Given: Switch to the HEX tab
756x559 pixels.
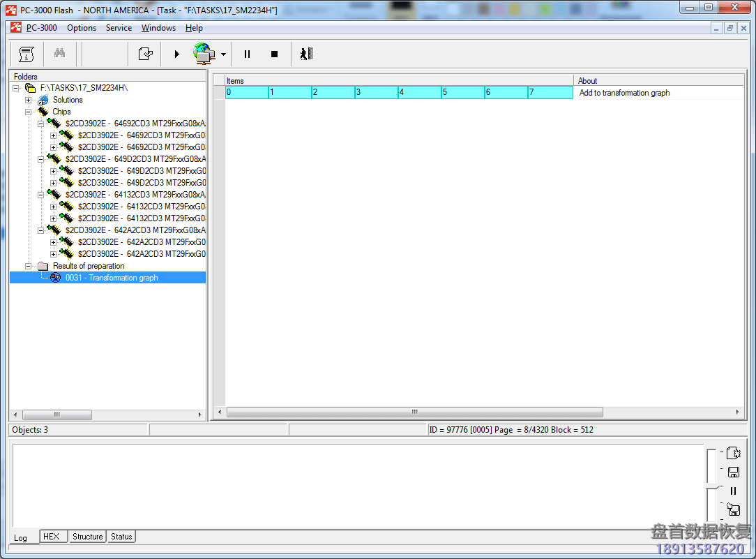Looking at the screenshot, I should 51,537.
